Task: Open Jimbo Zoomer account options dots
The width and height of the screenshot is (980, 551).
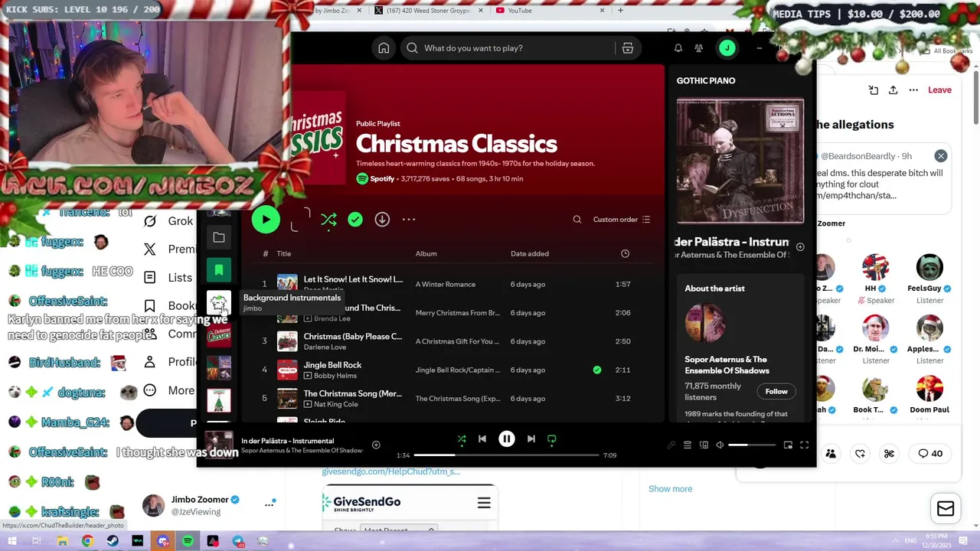Action: (x=269, y=504)
